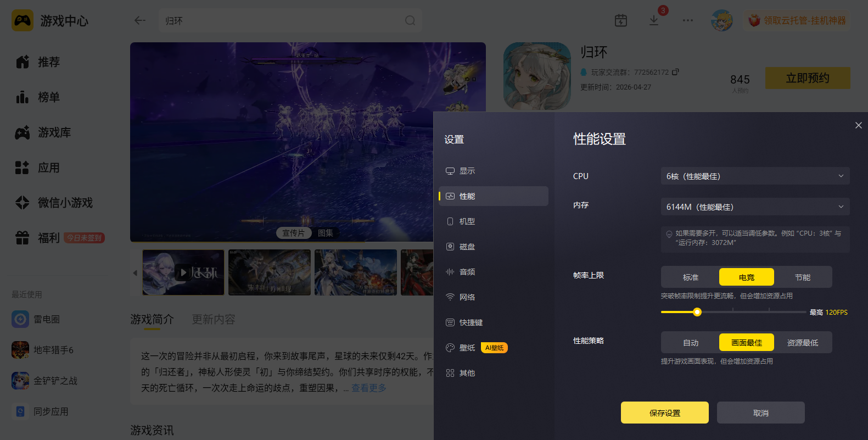Open 福利 rewards in the sidebar
This screenshot has width=868, height=440.
click(x=37, y=238)
